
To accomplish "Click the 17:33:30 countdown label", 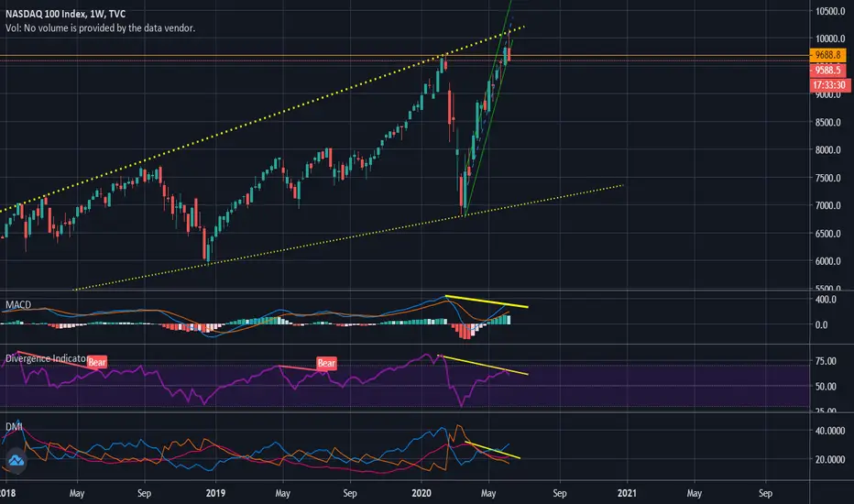I will tap(829, 85).
